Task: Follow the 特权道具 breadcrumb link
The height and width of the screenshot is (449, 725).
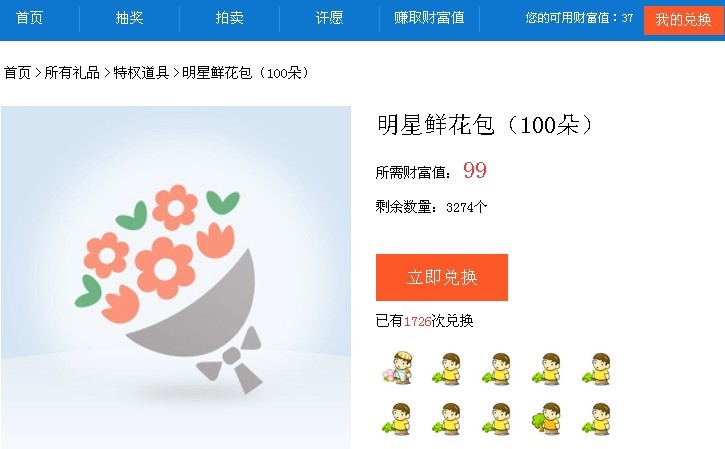Action: coord(141,73)
